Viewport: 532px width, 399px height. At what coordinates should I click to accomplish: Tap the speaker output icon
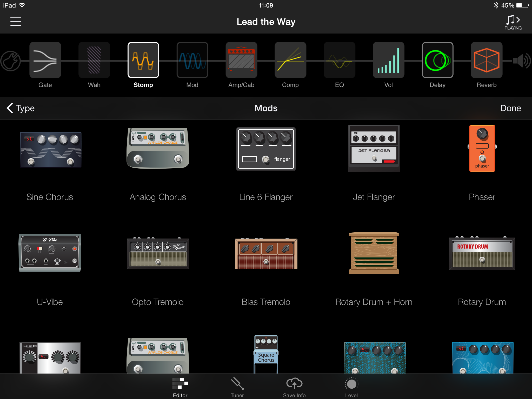click(x=522, y=61)
